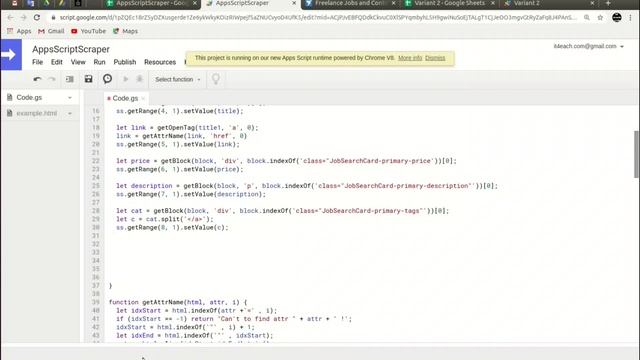
Task: Open the Run menu
Action: coord(99,62)
